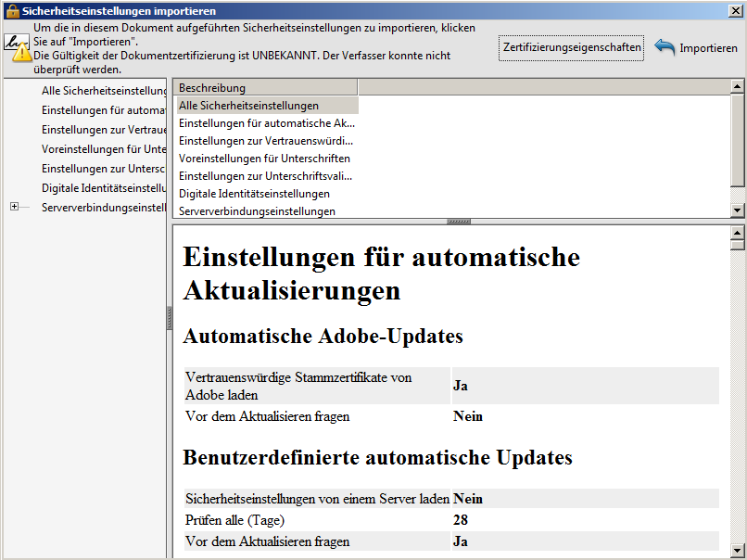Choose Serververbindungseinstellungen row in description list
Screen dimensions: 747x560
tap(257, 211)
